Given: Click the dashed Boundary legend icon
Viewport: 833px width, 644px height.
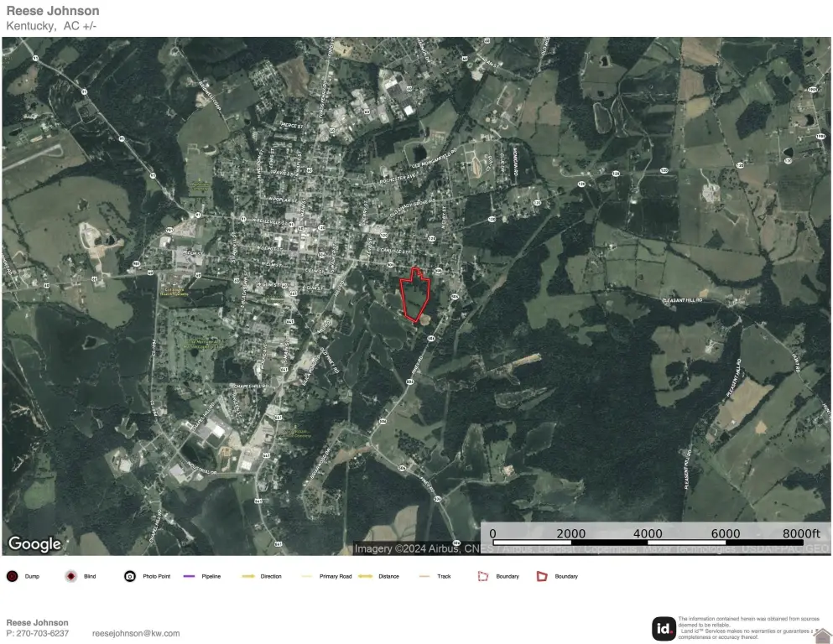Looking at the screenshot, I should (x=482, y=577).
